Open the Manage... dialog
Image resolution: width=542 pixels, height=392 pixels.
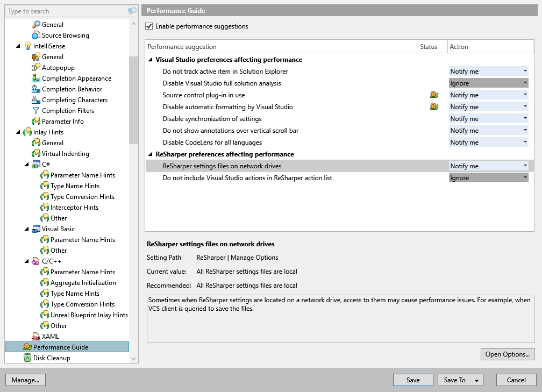[x=25, y=380]
